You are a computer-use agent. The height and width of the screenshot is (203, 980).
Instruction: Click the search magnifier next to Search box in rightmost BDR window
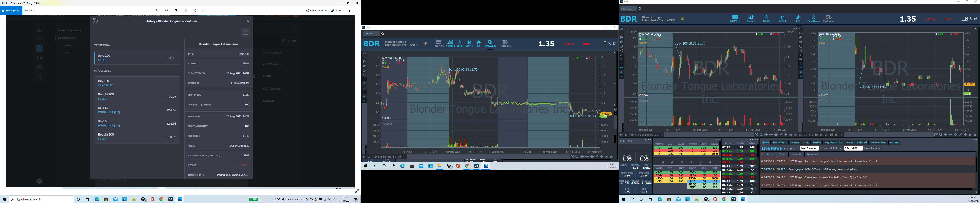[640, 9]
